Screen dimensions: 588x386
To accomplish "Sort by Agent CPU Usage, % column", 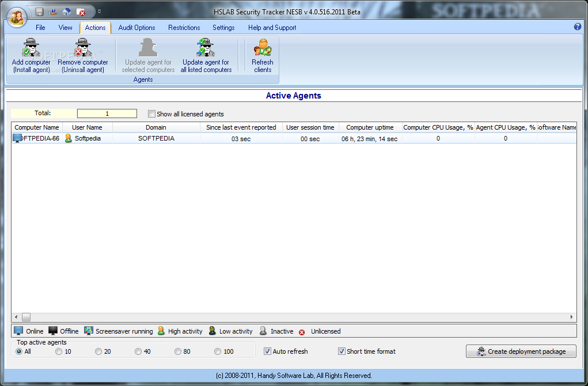I will (506, 127).
